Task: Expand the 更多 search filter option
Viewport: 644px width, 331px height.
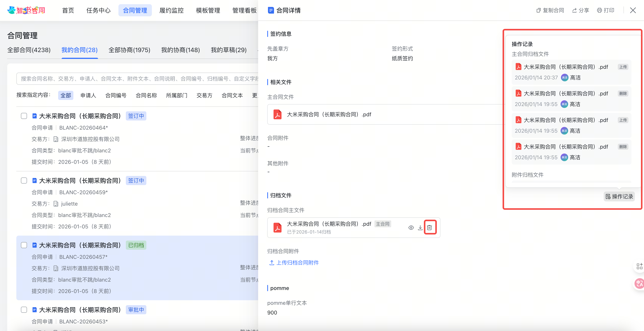Action: [255, 95]
